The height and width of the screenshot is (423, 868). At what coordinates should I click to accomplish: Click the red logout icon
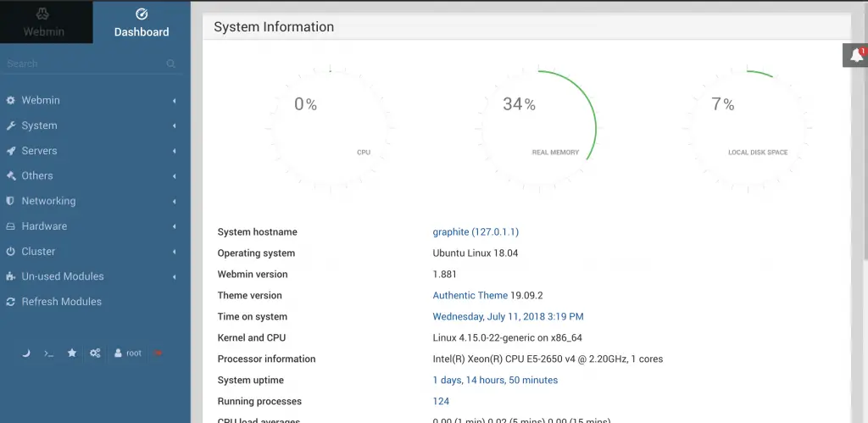click(x=158, y=353)
